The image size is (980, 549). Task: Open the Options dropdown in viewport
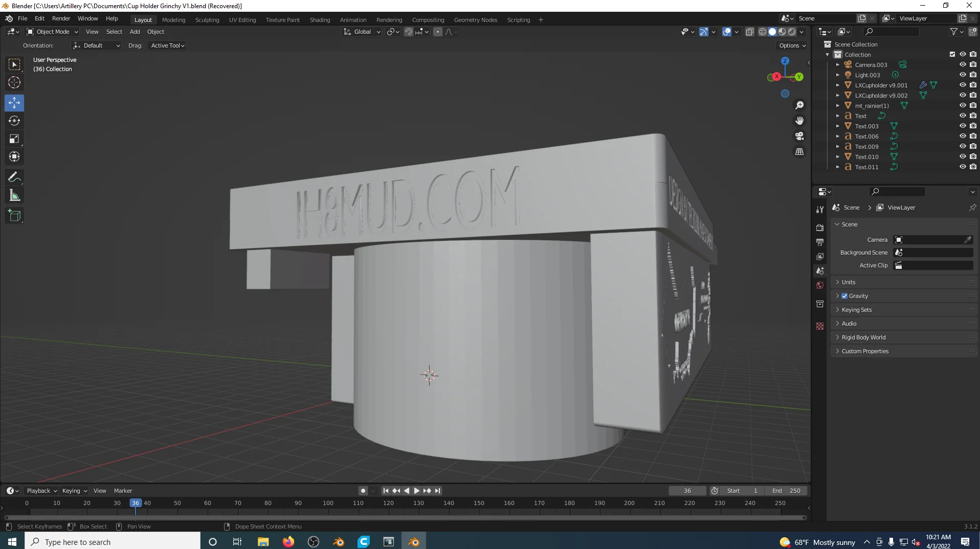click(792, 45)
